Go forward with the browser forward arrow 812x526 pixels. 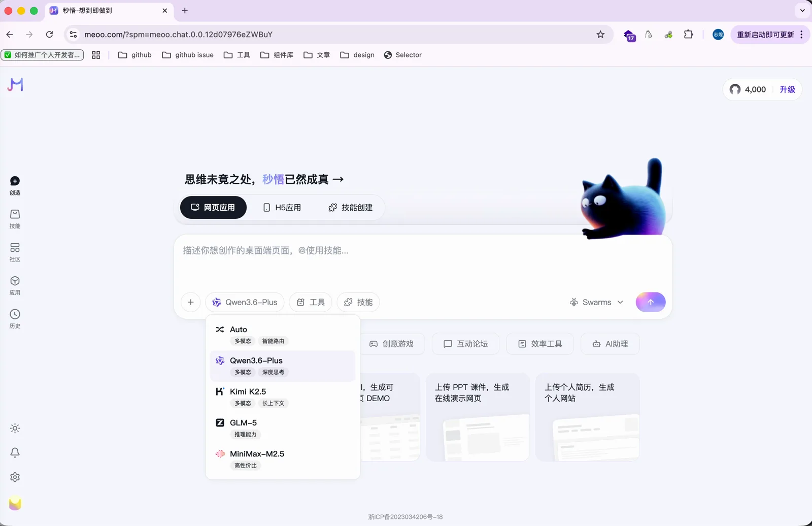click(x=29, y=35)
